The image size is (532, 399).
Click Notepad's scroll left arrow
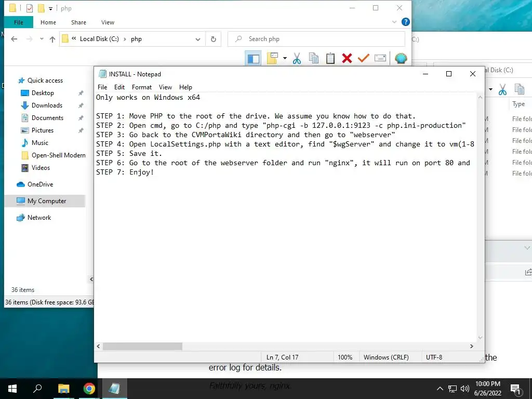(x=98, y=347)
